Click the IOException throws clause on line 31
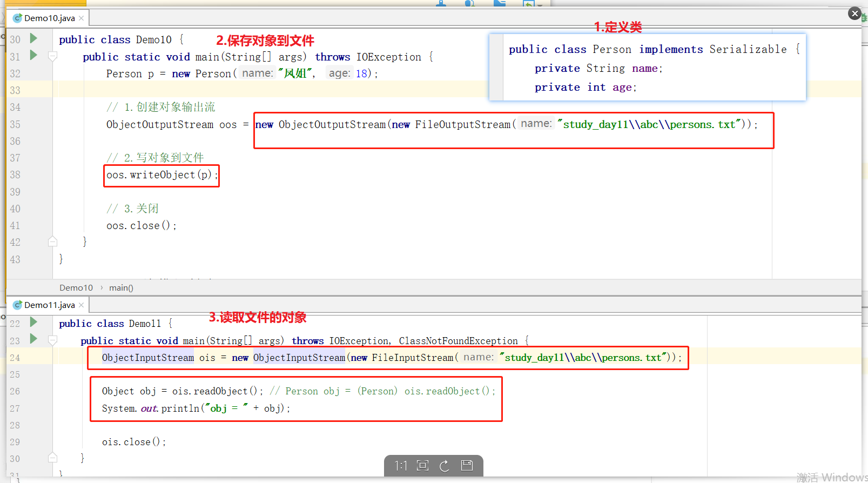Screen dimensions: 868x483 click(388, 57)
